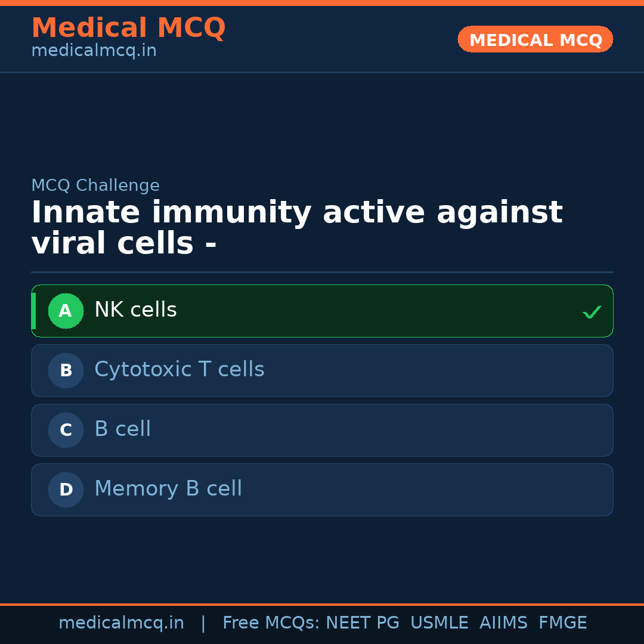Viewport: 644px width, 644px height.
Task: Click the D option circle badge
Action: point(66,490)
